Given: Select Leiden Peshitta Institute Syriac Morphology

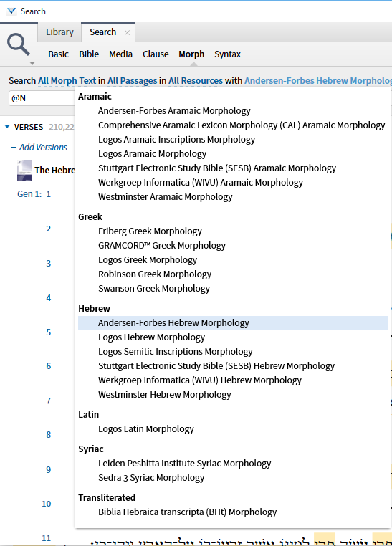Looking at the screenshot, I should coord(184,464).
